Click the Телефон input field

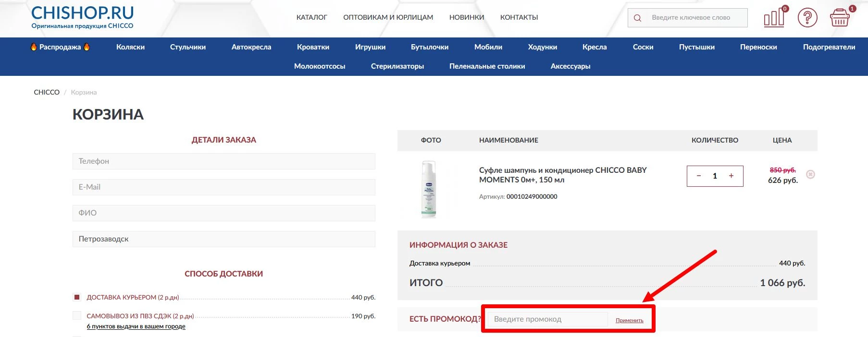click(x=223, y=161)
